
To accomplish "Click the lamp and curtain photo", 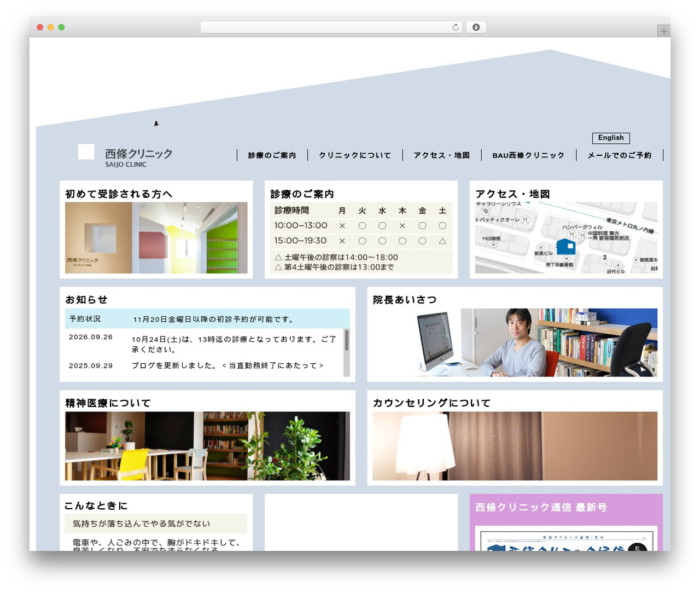I will pos(515,446).
